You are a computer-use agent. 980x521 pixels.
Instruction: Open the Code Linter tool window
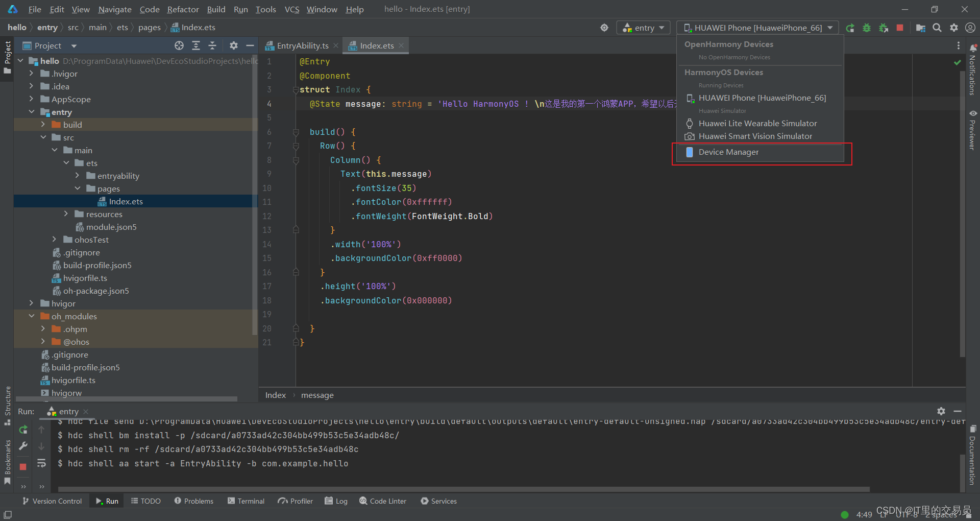pos(383,501)
